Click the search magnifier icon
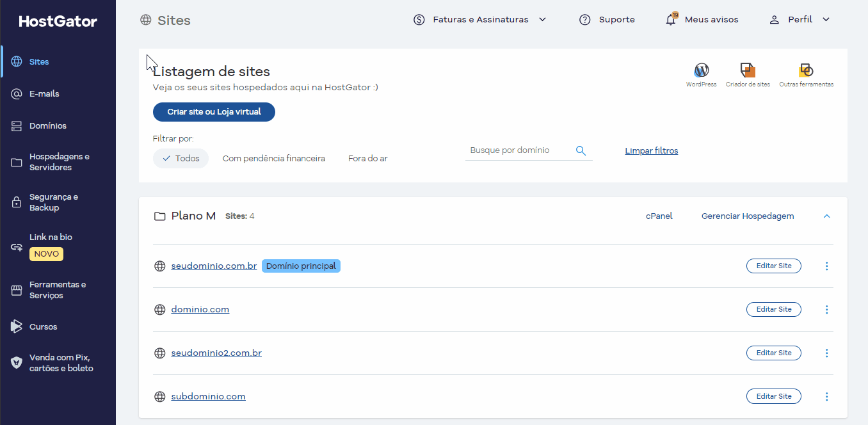868x425 pixels. 581,150
